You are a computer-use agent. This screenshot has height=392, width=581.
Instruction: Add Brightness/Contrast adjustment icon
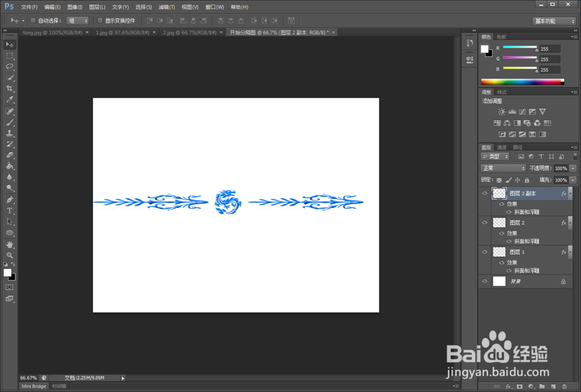point(502,112)
